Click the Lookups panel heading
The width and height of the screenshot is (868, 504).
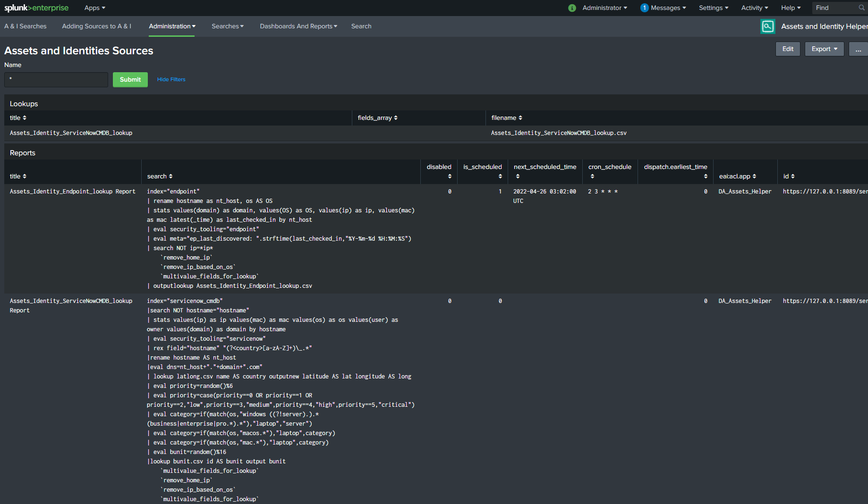point(24,104)
